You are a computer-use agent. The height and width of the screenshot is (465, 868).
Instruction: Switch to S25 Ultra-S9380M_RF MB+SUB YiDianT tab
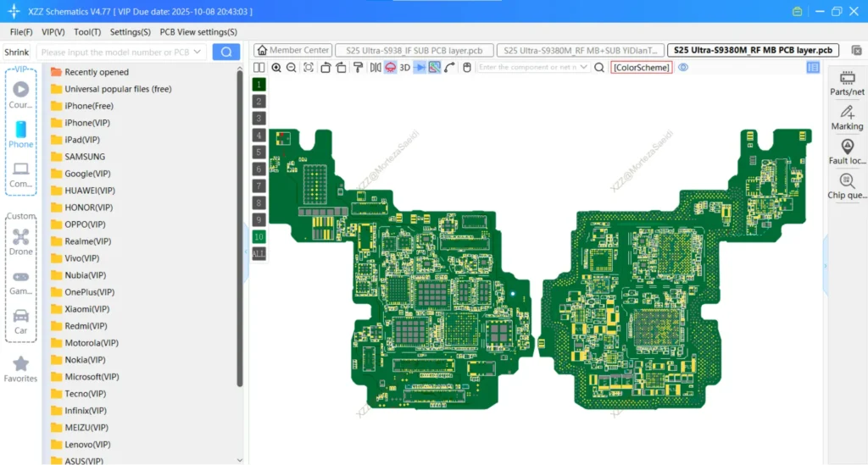tap(580, 50)
